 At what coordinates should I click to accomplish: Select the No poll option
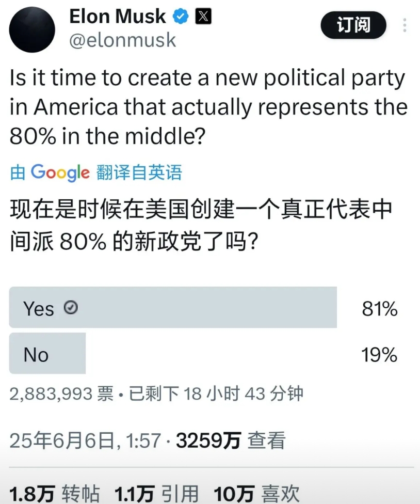47,353
